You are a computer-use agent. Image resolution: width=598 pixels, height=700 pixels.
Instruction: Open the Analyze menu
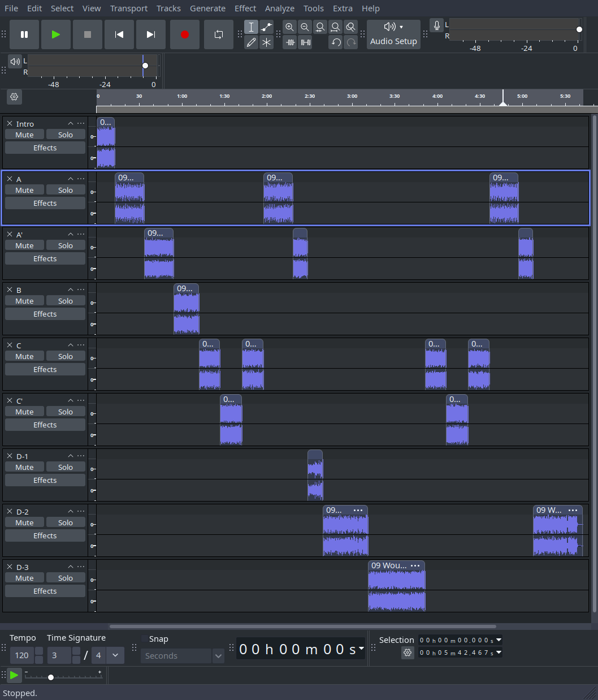pyautogui.click(x=280, y=8)
